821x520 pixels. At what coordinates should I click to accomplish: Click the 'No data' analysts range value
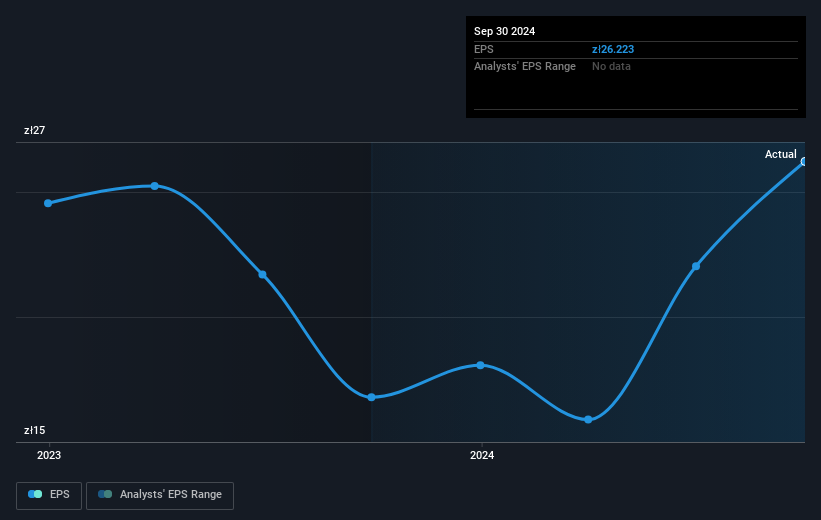tap(611, 67)
